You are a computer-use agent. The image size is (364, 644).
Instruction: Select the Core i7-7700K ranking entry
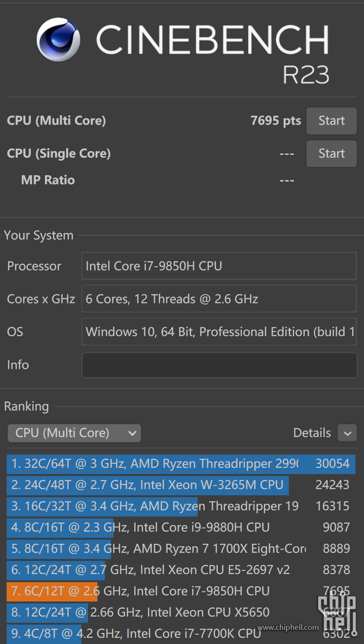(x=181, y=634)
